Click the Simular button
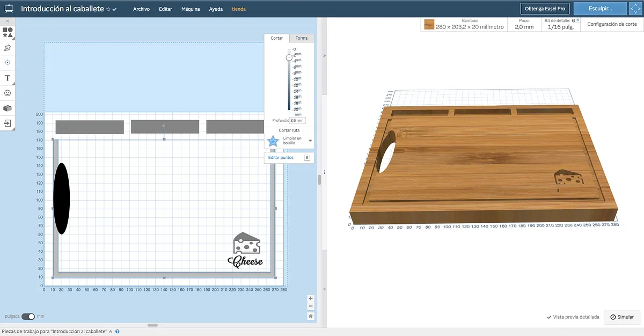Screen dimensions: 644x336 coord(622,317)
